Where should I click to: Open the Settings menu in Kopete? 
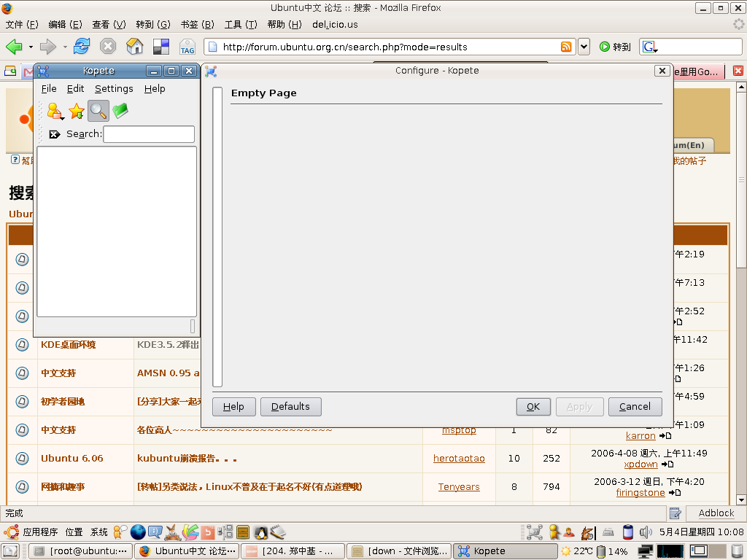(114, 88)
